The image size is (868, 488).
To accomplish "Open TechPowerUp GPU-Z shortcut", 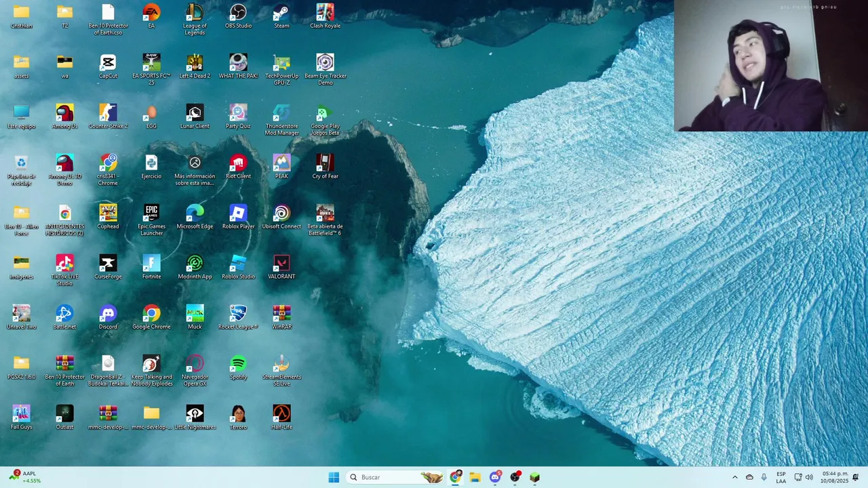I will point(281,69).
